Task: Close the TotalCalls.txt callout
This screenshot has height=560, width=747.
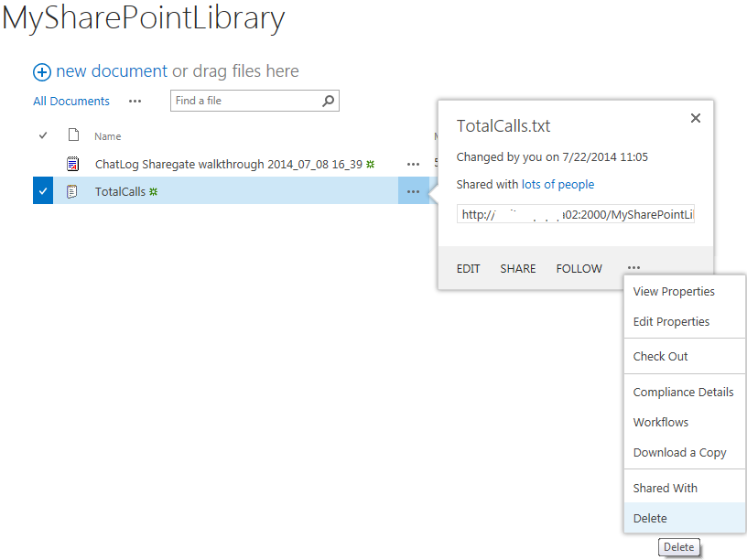Action: (696, 118)
